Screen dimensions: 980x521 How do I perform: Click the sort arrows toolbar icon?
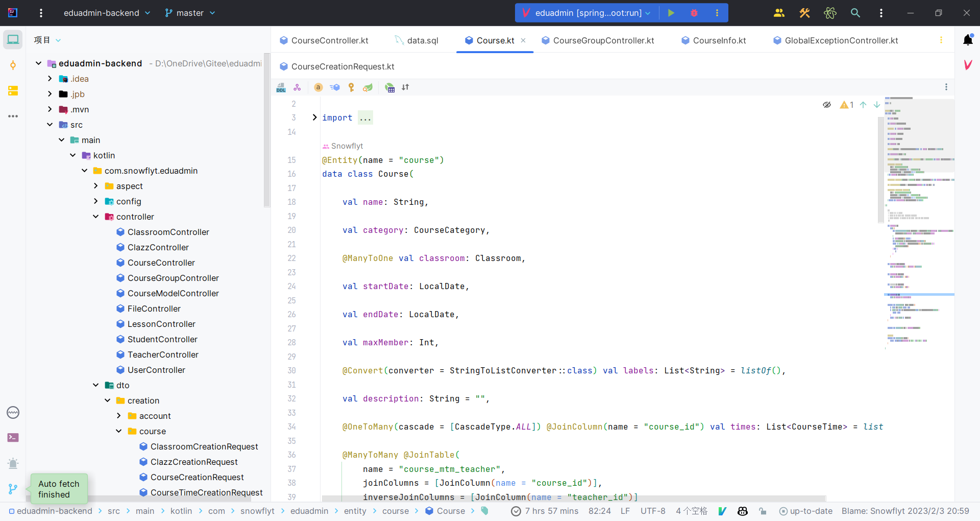tap(405, 87)
